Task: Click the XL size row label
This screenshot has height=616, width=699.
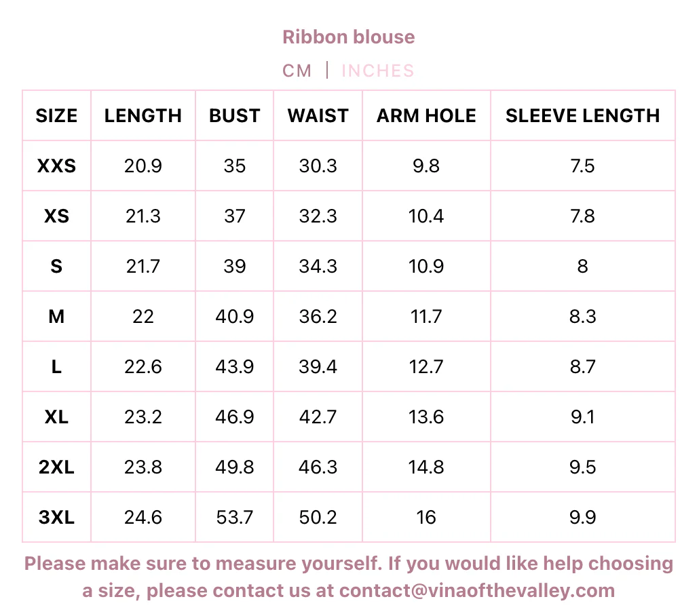Action: click(56, 417)
